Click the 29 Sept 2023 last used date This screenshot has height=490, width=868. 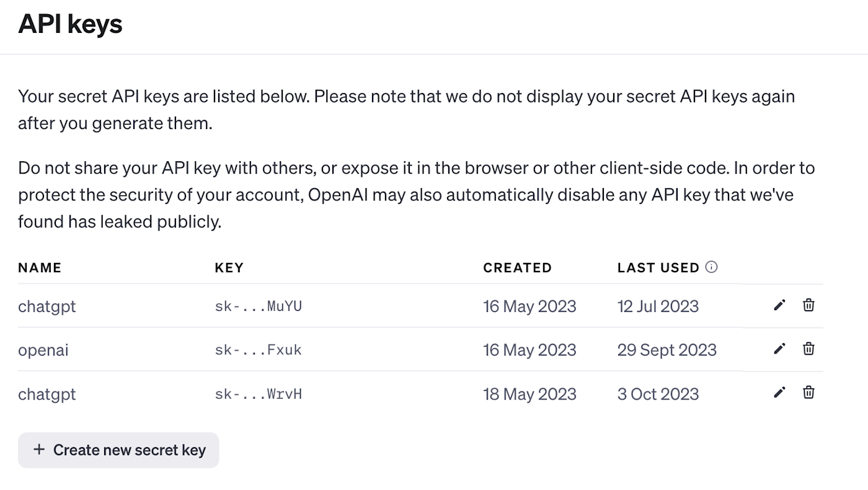(666, 350)
